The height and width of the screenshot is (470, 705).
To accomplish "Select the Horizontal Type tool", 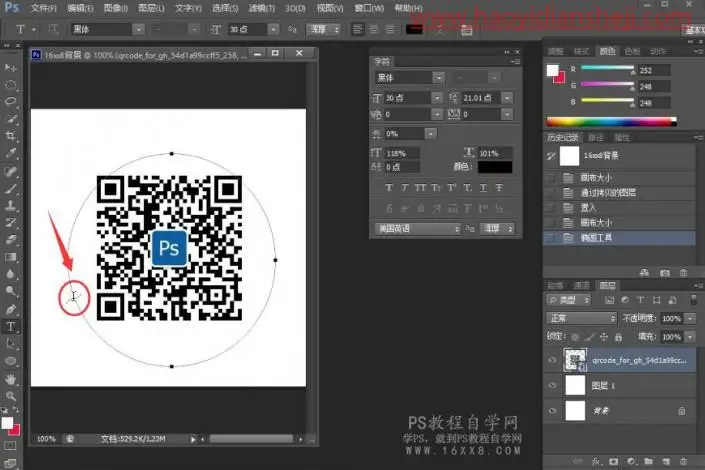I will point(10,327).
